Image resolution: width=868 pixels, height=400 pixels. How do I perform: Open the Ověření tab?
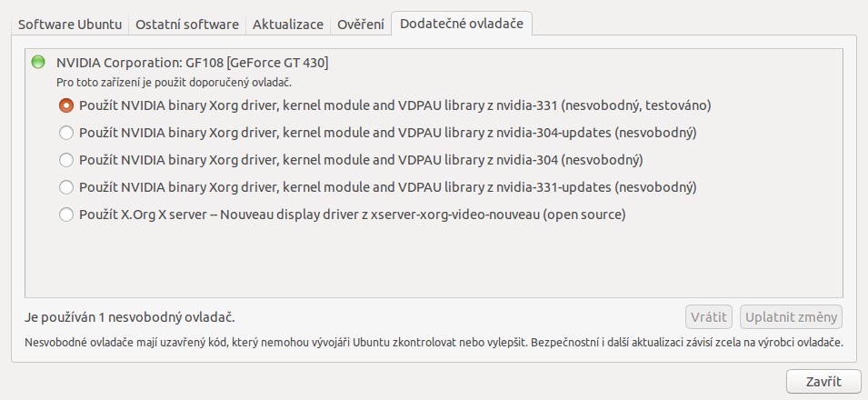tap(361, 25)
